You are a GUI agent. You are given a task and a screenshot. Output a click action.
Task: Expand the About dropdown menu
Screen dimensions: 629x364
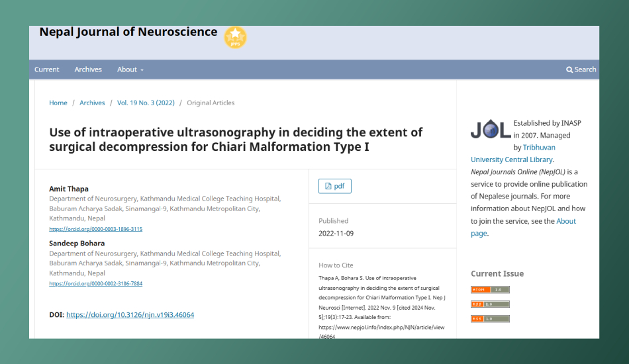[x=130, y=69]
